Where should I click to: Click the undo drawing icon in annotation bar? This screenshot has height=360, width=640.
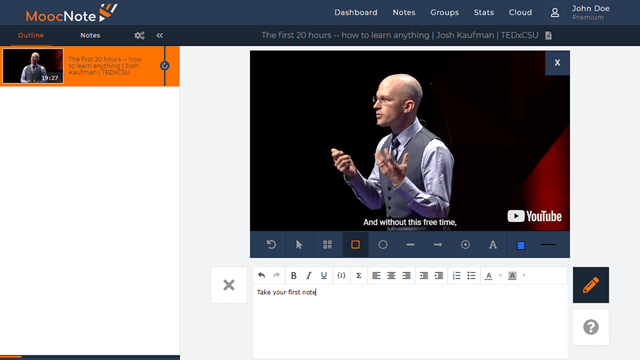tap(271, 244)
